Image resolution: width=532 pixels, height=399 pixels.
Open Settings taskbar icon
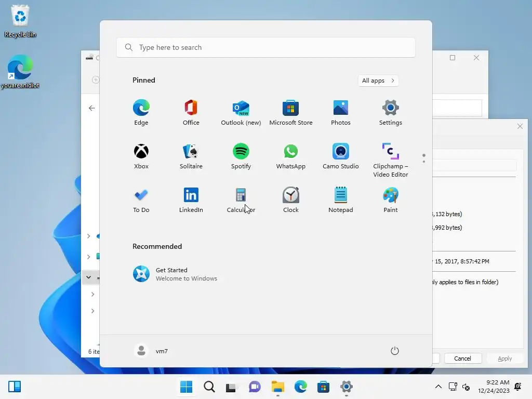click(347, 387)
